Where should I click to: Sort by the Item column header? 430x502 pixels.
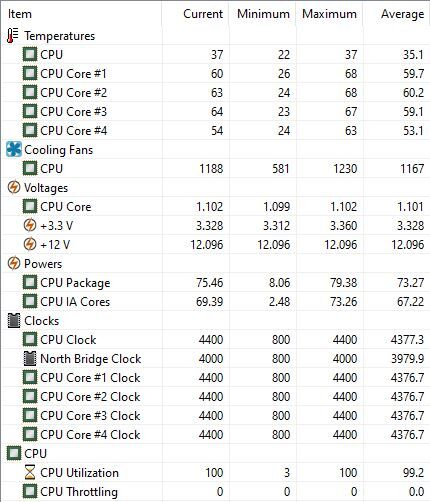pos(82,14)
